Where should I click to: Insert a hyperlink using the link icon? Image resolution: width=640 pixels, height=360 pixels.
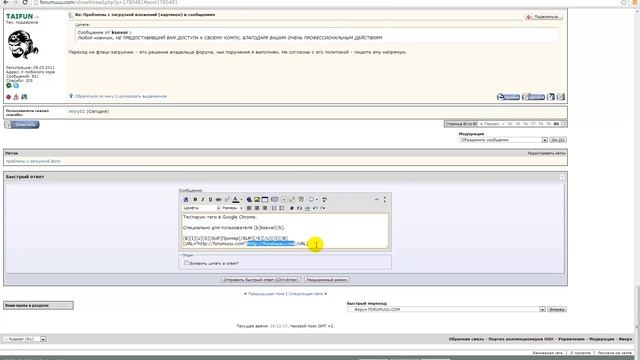tap(249, 200)
